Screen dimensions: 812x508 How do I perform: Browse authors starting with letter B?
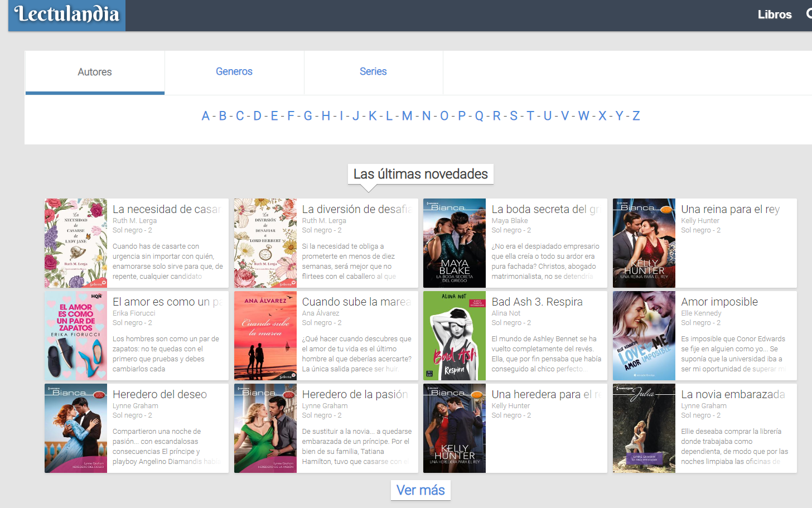click(223, 116)
